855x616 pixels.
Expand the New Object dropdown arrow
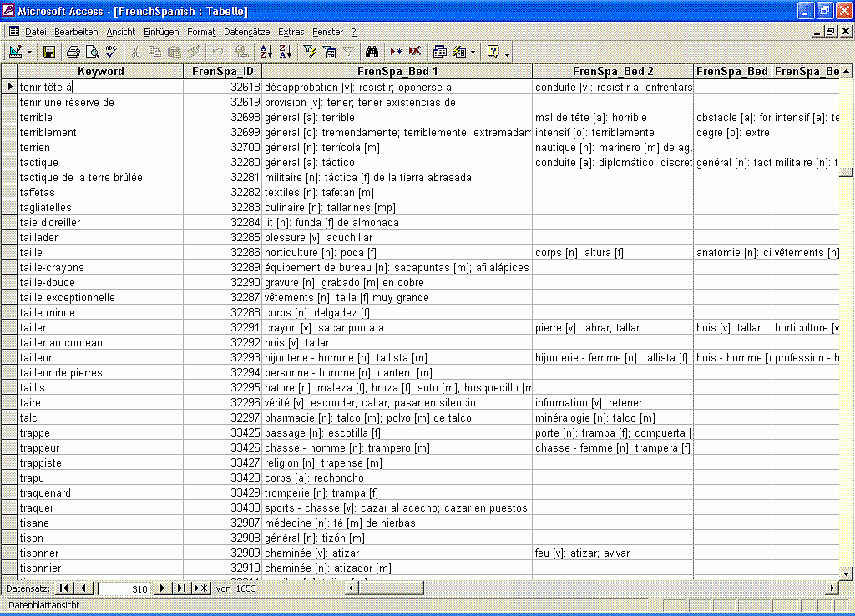pyautogui.click(x=473, y=53)
